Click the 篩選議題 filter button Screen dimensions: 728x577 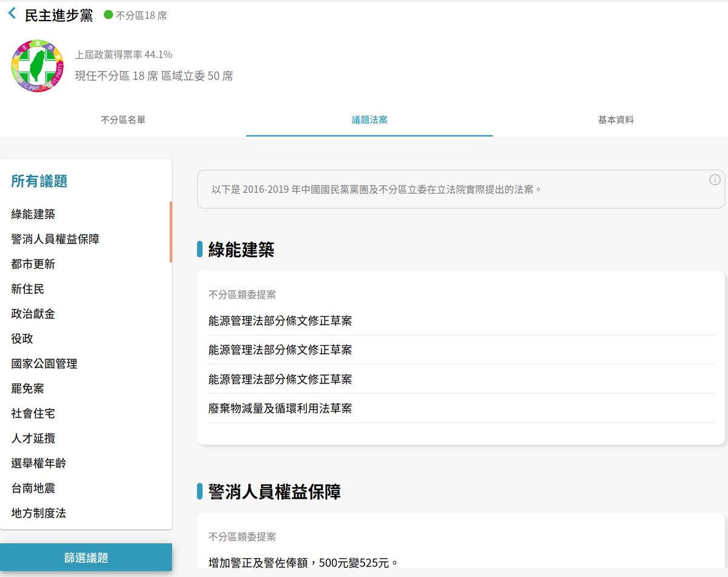tap(86, 558)
